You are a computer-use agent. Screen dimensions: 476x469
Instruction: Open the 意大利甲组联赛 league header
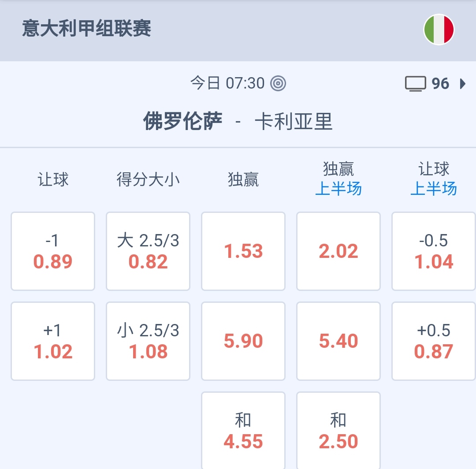click(x=87, y=29)
